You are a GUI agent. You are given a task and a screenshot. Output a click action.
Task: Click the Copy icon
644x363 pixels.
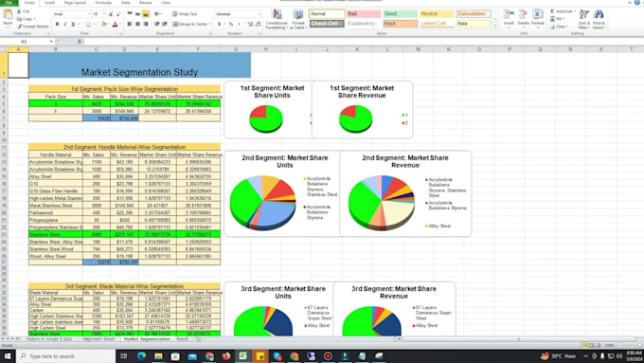tap(19, 19)
